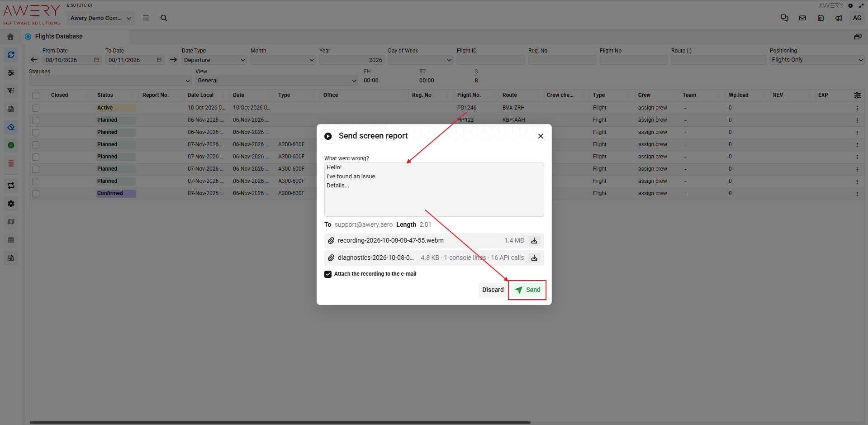Open the chat messages icon
This screenshot has width=868, height=425.
[x=784, y=18]
